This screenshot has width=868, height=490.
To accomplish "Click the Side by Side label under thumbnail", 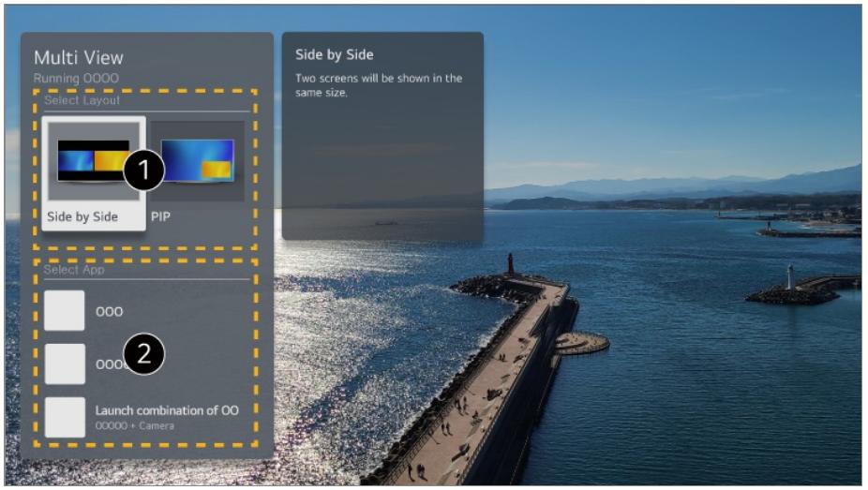I will [x=82, y=216].
